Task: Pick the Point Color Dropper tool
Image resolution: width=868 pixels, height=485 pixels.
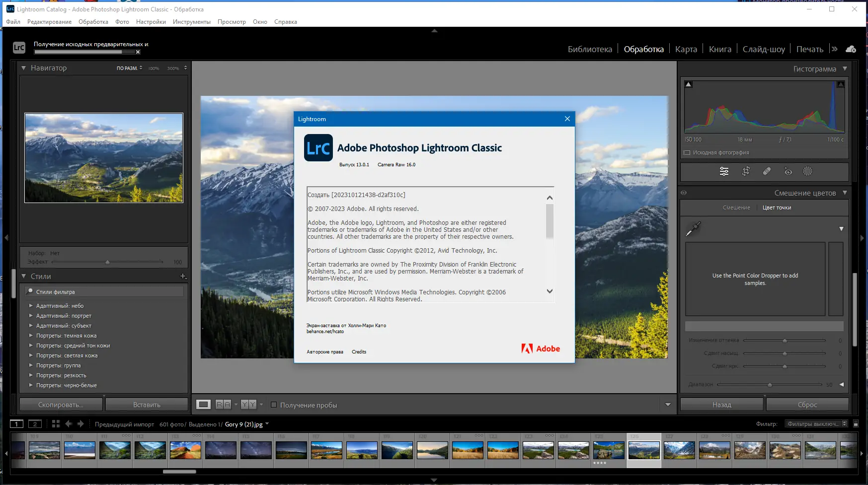Action: (x=693, y=229)
